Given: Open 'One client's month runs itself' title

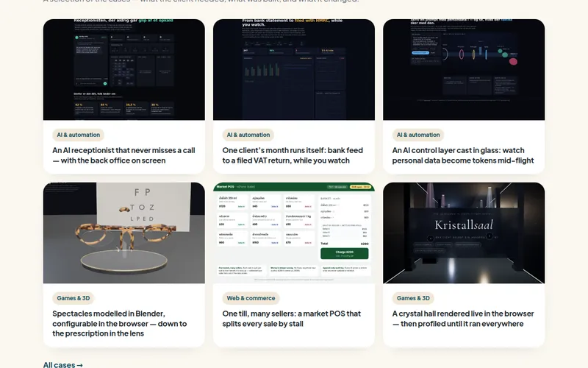Looking at the screenshot, I should click(x=293, y=155).
